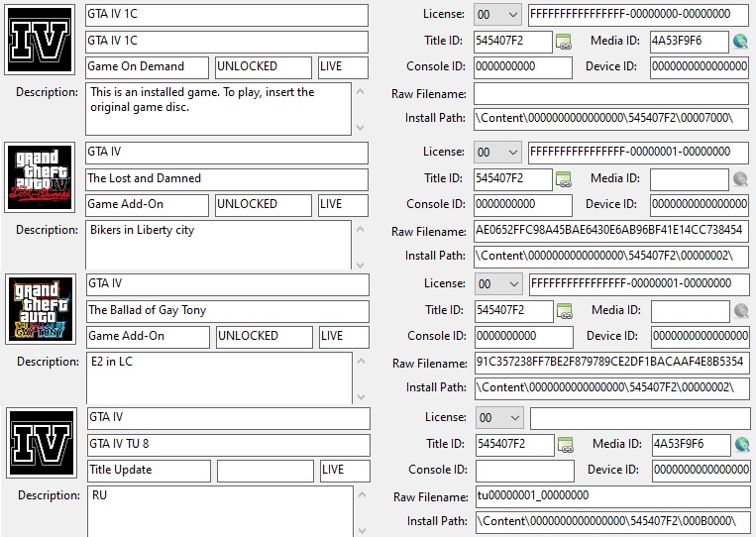The height and width of the screenshot is (537, 756).
Task: Click the Device ID field in The Ballad of Gay Tony entry
Action: [701, 337]
